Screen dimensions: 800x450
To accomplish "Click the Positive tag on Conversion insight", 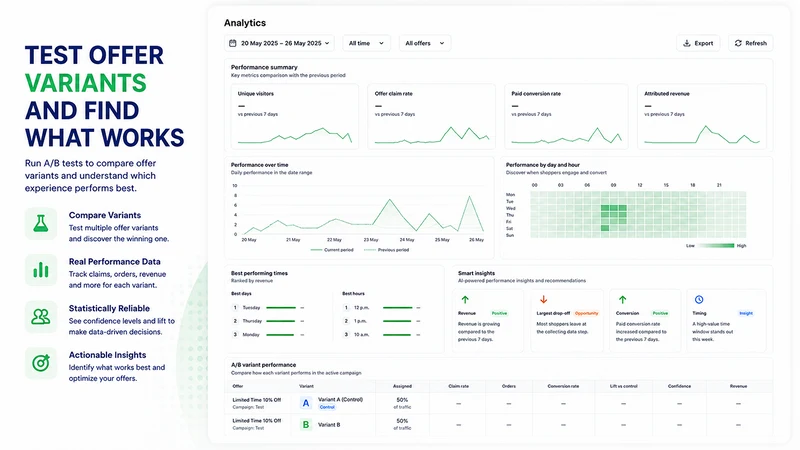I will (x=660, y=313).
